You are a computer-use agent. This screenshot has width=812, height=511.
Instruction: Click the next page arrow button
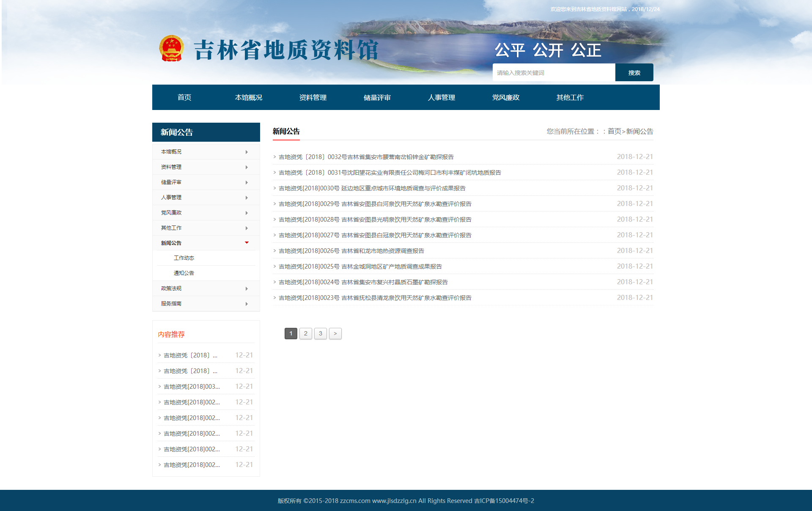point(335,333)
